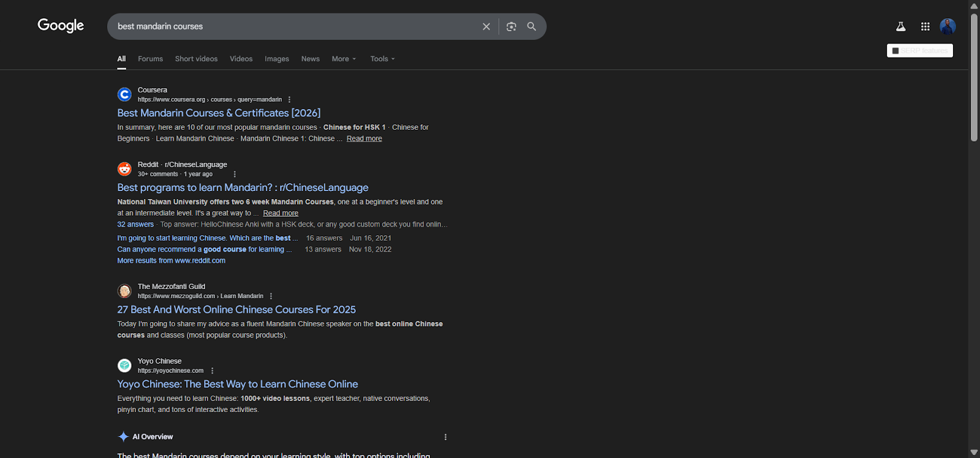Click the Yoyo Chinese favicon
The width and height of the screenshot is (980, 458).
(x=124, y=366)
